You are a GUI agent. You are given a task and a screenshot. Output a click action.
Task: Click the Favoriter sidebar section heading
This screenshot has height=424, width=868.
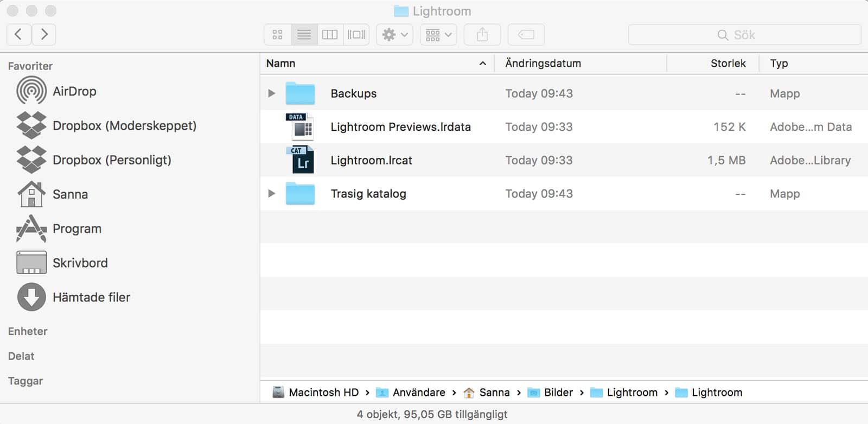30,66
